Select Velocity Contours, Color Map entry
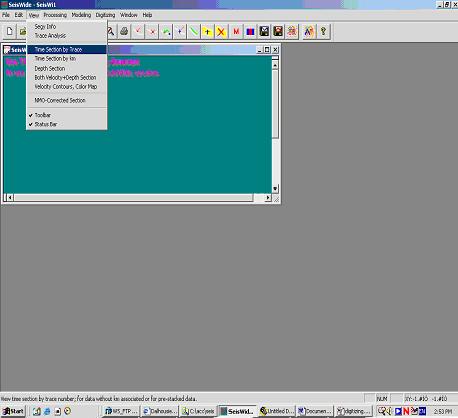458x418 pixels. tap(67, 86)
